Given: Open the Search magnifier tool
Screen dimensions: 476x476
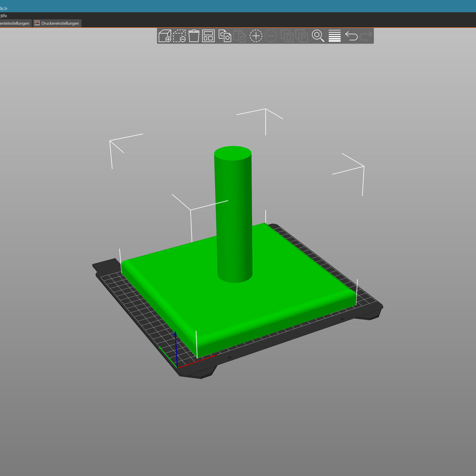Looking at the screenshot, I should tap(318, 36).
